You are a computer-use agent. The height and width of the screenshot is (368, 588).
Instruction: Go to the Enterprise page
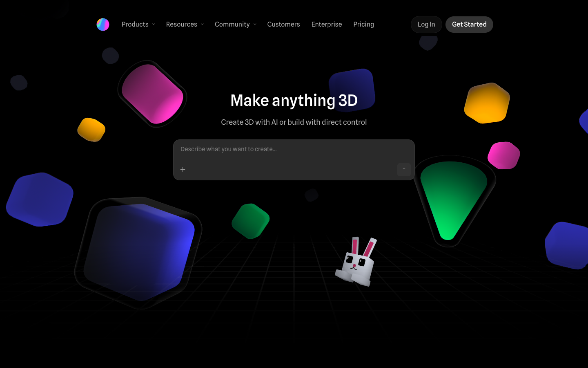pyautogui.click(x=327, y=25)
